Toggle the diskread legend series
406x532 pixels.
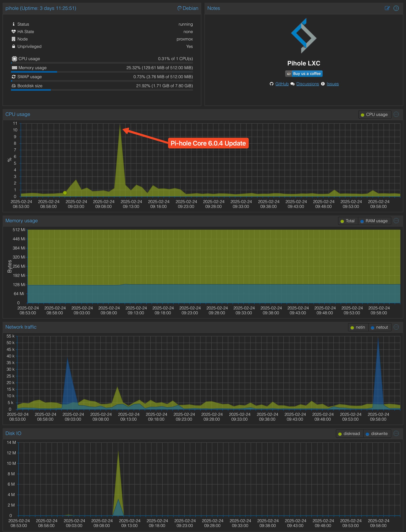coord(350,434)
